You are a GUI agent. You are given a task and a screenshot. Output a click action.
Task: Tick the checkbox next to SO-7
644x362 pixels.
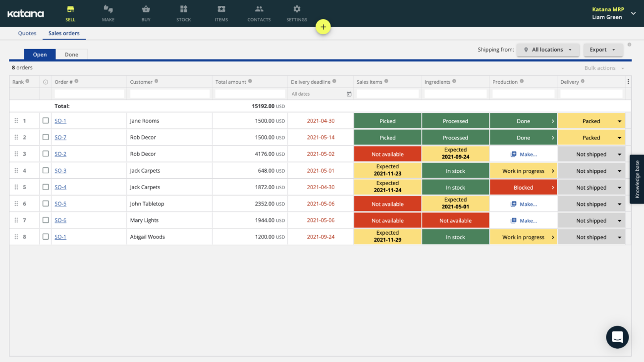pos(46,137)
